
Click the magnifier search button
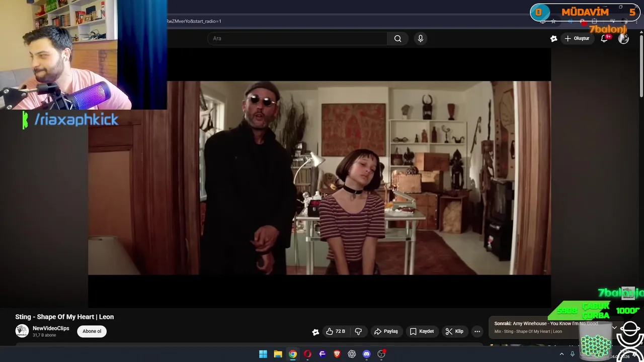(398, 38)
